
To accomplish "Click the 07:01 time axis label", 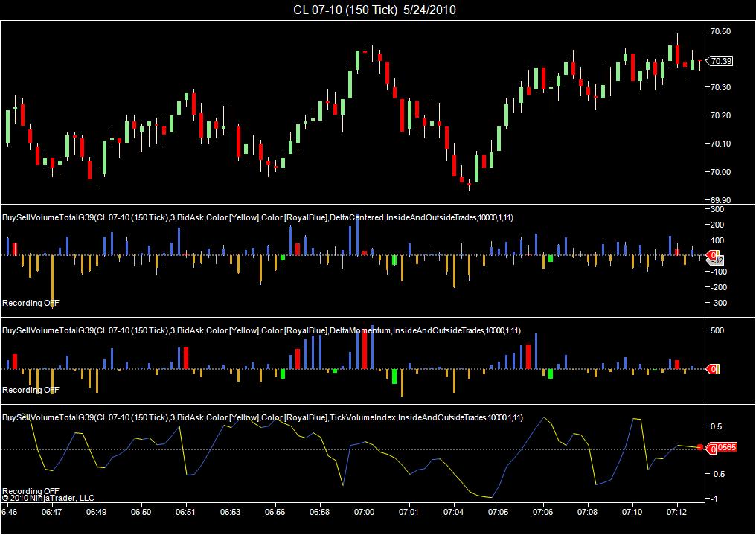I will click(x=409, y=512).
